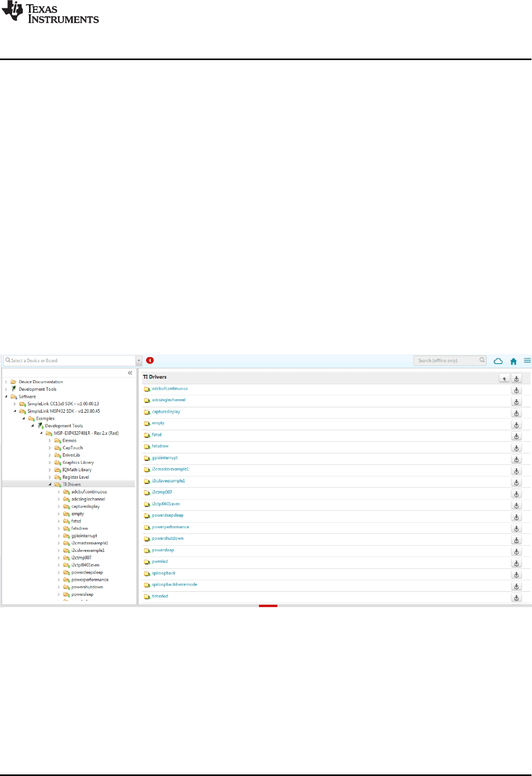This screenshot has width=532, height=776.
Task: Open the hamburger menu icon
Action: (527, 361)
